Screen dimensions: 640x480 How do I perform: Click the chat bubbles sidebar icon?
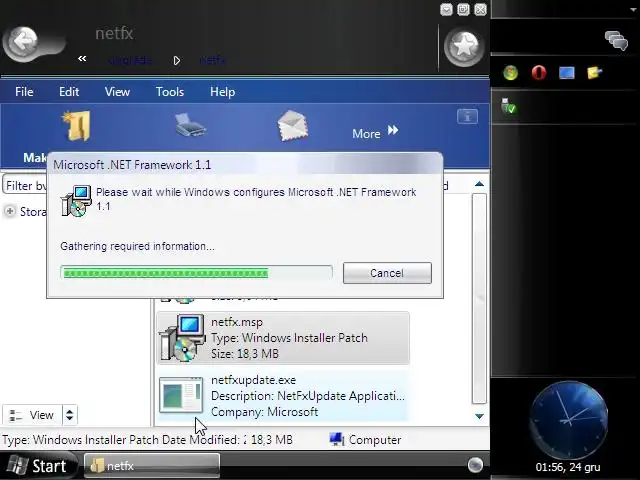[616, 40]
